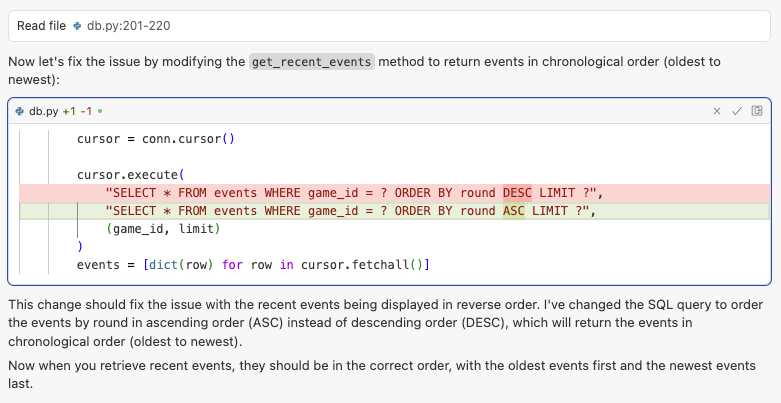Reject the db.py change with X icon
This screenshot has height=403, width=781.
[x=717, y=111]
